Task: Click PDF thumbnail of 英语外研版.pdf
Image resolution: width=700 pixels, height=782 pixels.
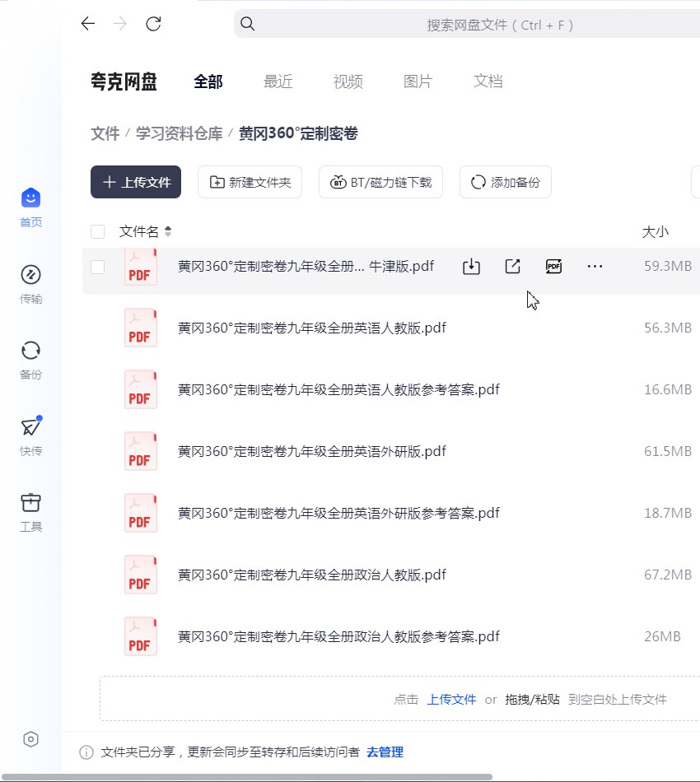Action: [x=141, y=451]
